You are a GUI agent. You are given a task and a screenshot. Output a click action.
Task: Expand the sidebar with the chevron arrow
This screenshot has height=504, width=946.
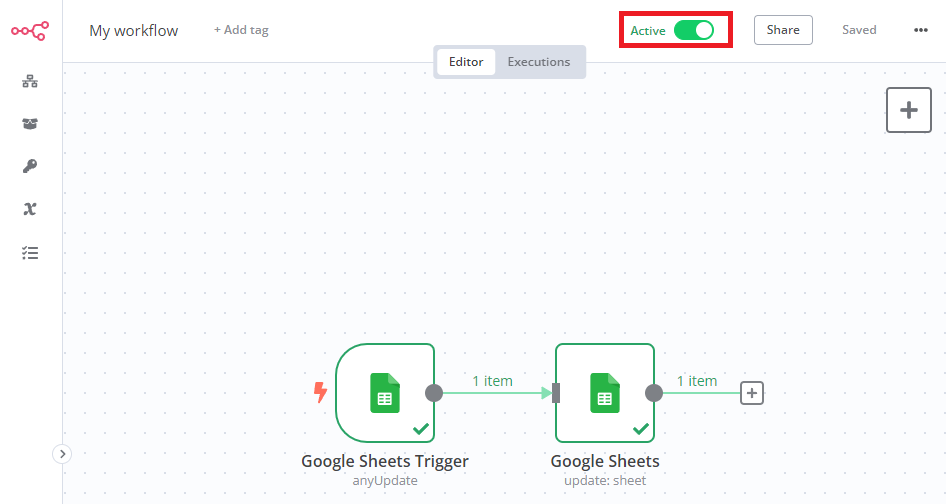tap(62, 454)
